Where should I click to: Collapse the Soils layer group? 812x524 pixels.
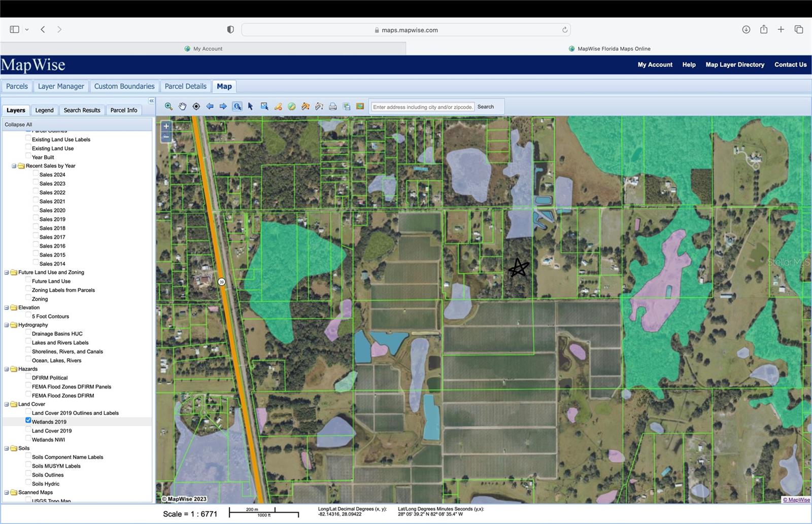7,448
